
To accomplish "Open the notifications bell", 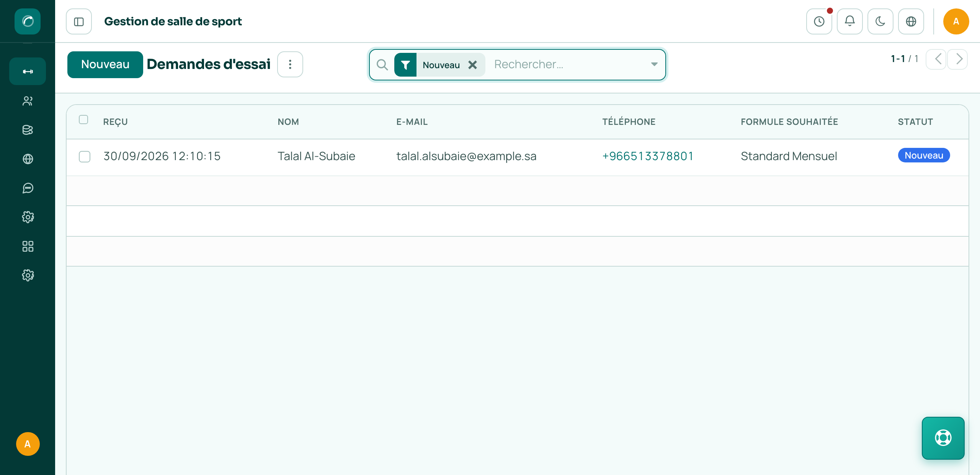I will 850,21.
